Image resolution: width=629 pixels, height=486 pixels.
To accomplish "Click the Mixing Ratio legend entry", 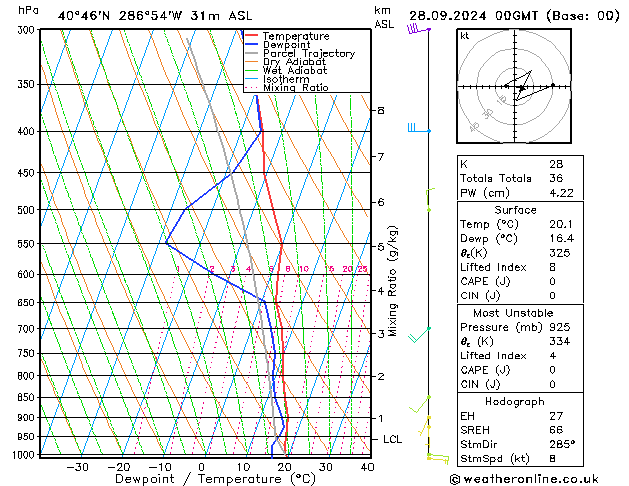I will [x=296, y=87].
